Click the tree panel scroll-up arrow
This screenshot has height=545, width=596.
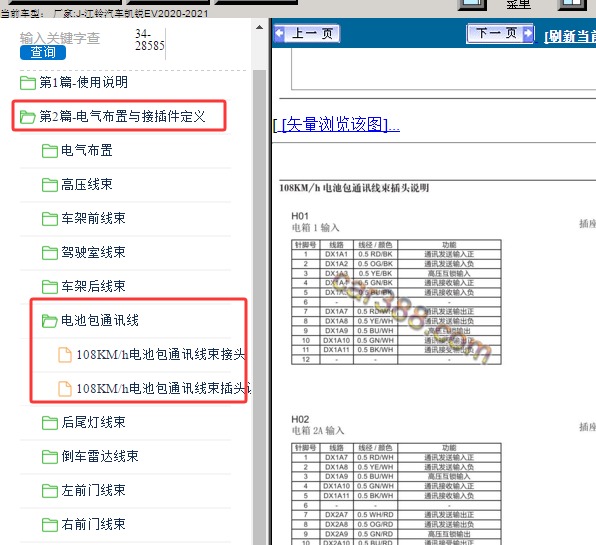(x=260, y=27)
